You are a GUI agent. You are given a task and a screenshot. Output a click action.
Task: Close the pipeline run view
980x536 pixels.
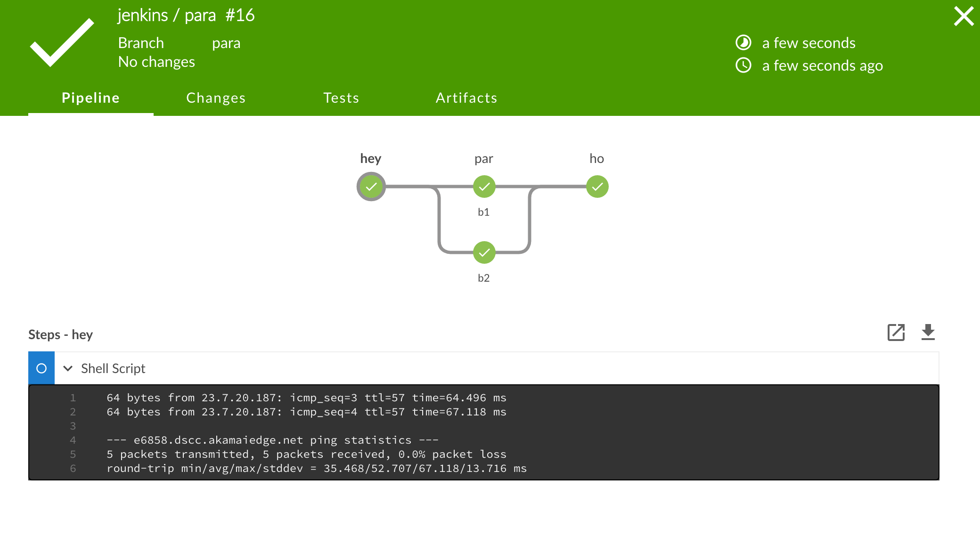pyautogui.click(x=964, y=16)
